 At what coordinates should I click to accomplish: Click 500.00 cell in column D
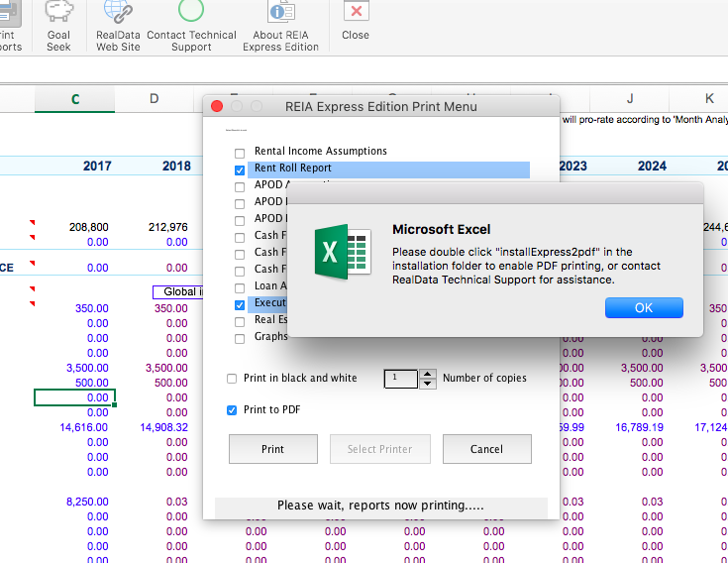[x=170, y=383]
